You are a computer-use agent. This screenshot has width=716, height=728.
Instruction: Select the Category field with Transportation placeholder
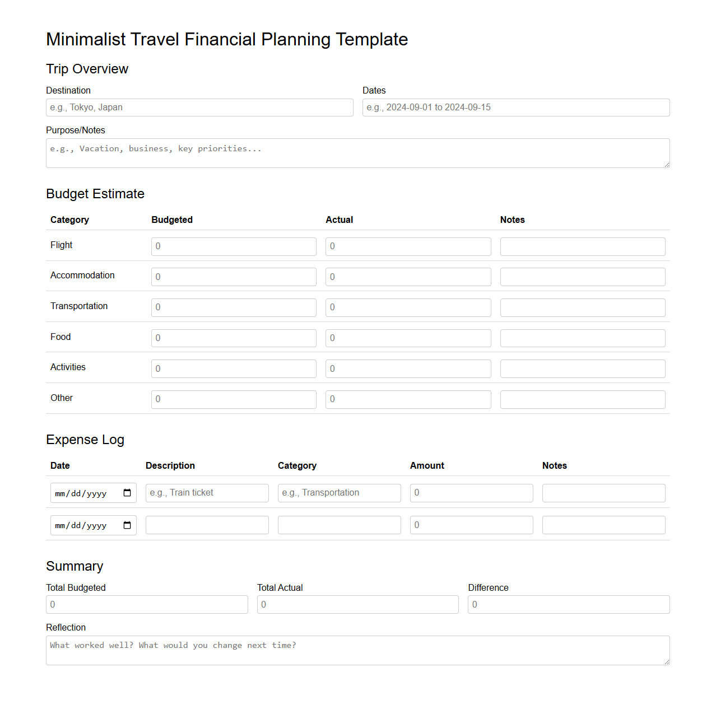[339, 493]
